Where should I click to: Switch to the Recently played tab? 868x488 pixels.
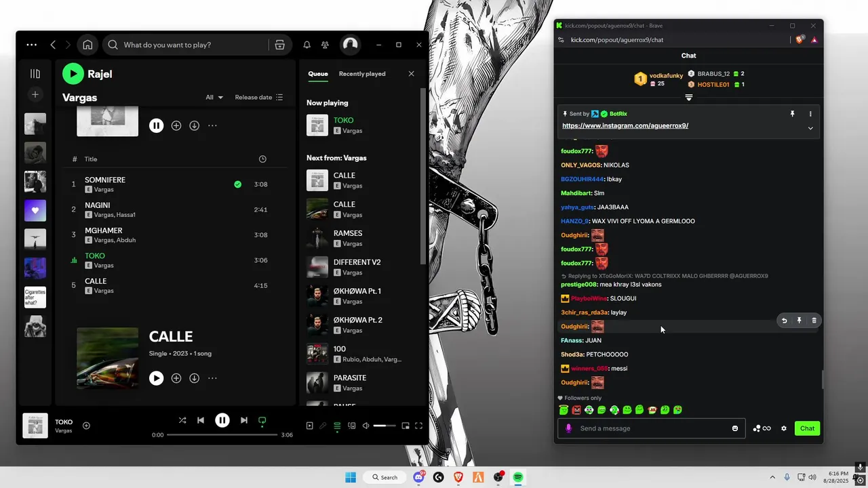coord(362,74)
